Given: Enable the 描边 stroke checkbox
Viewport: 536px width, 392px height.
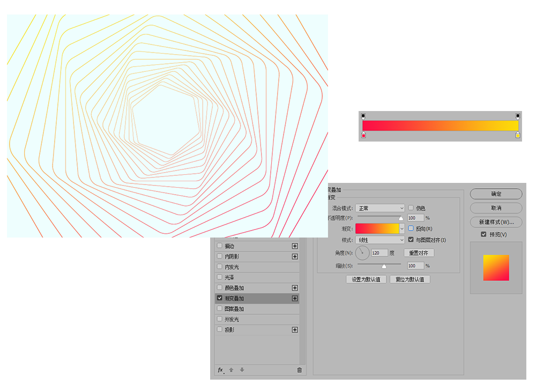Looking at the screenshot, I should 220,246.
